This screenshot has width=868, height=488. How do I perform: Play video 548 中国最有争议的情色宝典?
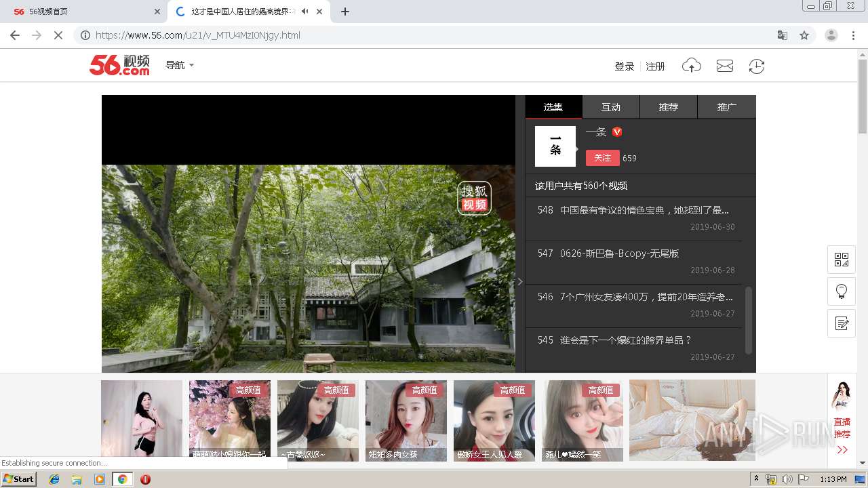633,218
